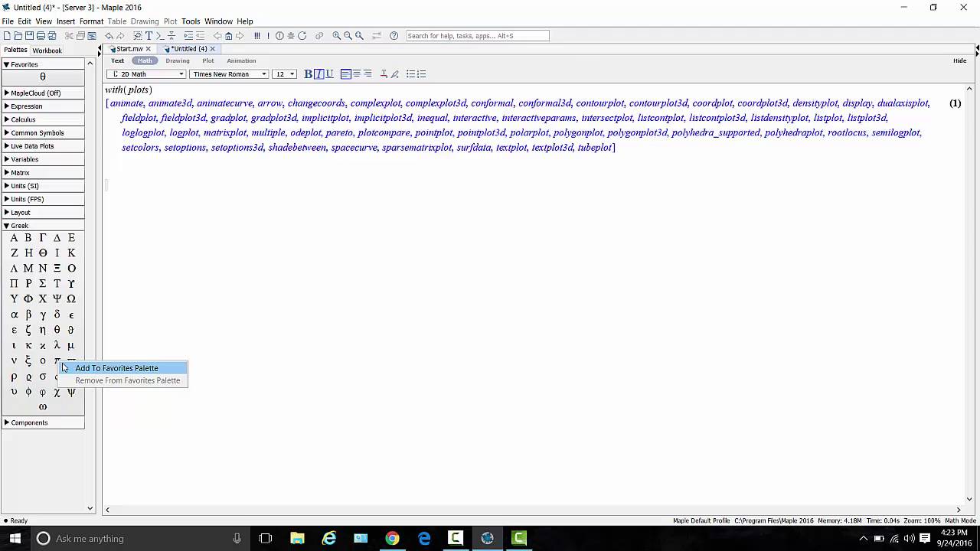Toggle underline formatting
The height and width of the screenshot is (551, 980).
(x=329, y=74)
